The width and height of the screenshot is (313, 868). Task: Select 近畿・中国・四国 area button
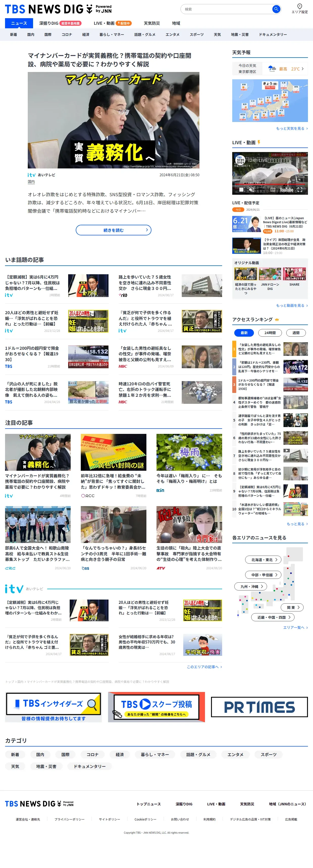(x=273, y=617)
